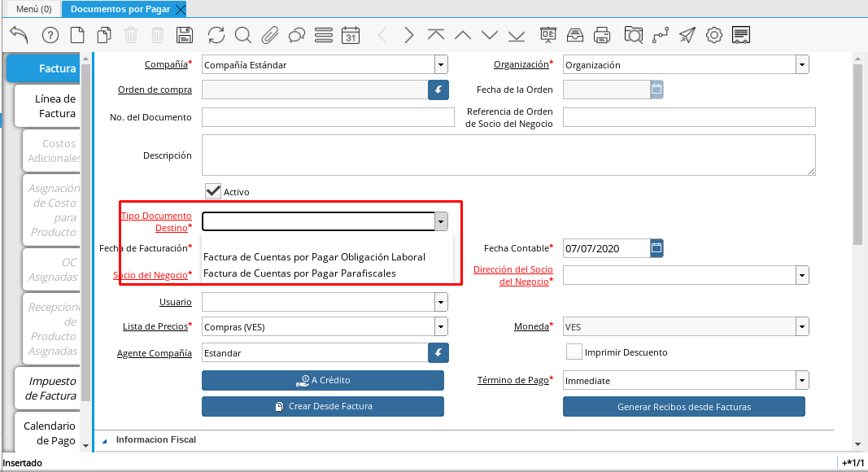The image size is (868, 472).
Task: Click the +*1/1 record counter in status bar
Action: click(853, 463)
